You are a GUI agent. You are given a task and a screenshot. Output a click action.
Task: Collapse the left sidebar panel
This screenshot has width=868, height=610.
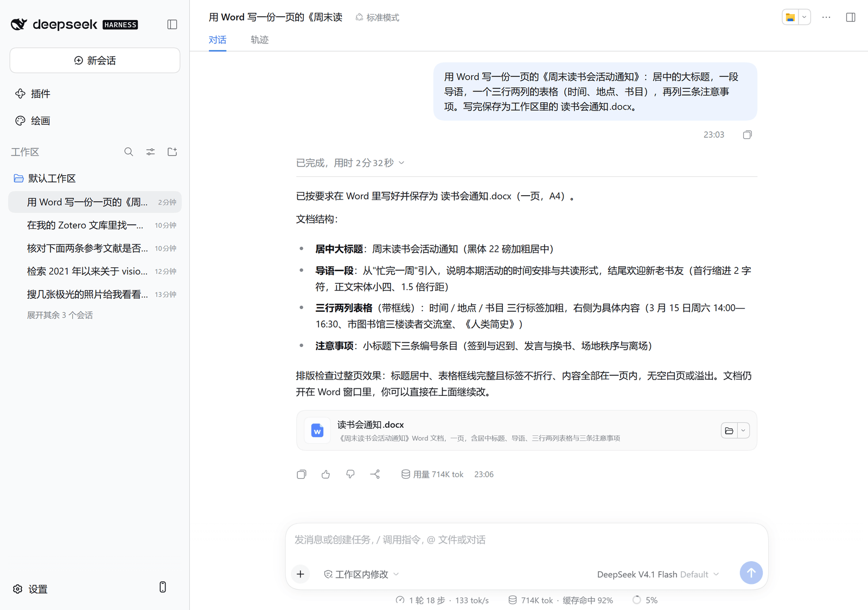(x=172, y=24)
